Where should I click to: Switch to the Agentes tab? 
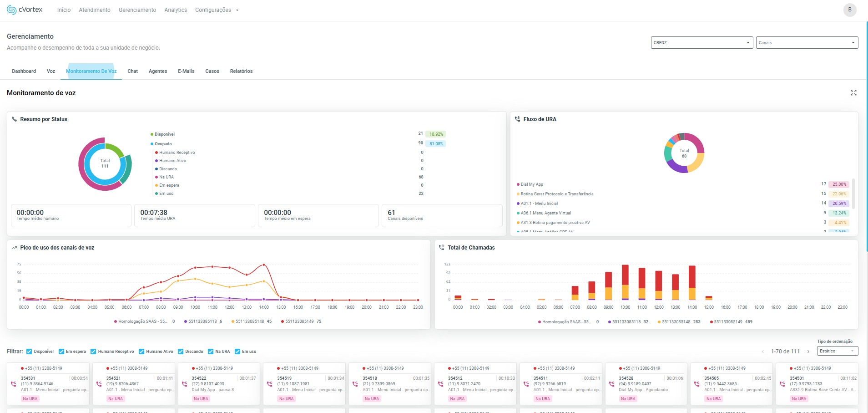pyautogui.click(x=158, y=71)
